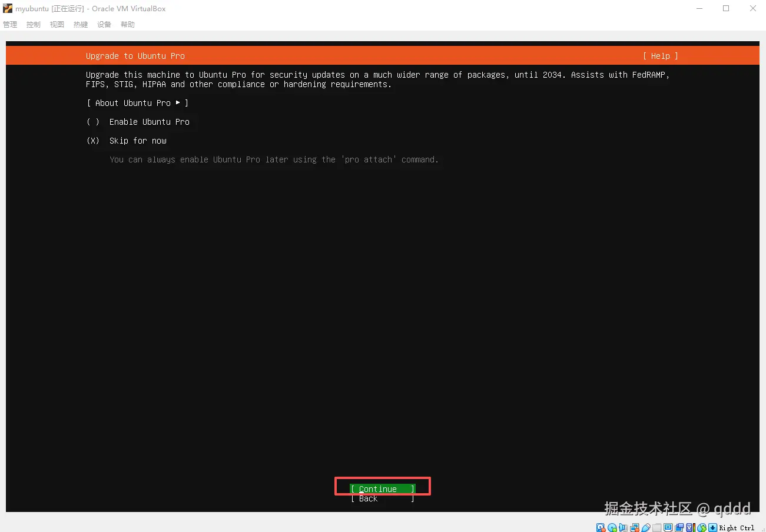
Task: Click the Continue button
Action: click(x=383, y=489)
